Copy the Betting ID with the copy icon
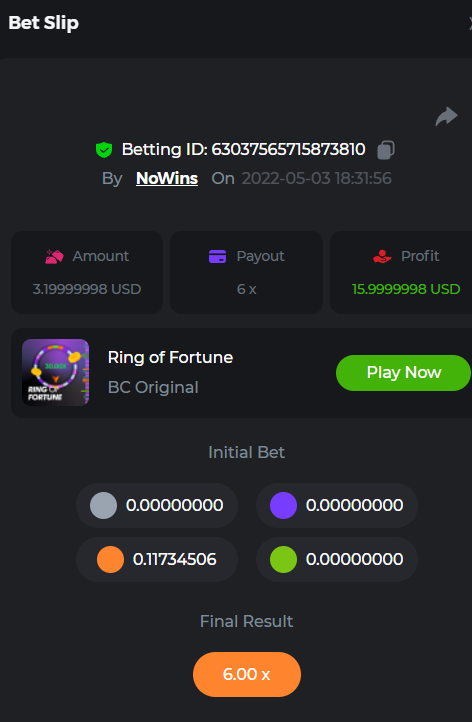Screen dimensions: 472x722 (x=385, y=150)
